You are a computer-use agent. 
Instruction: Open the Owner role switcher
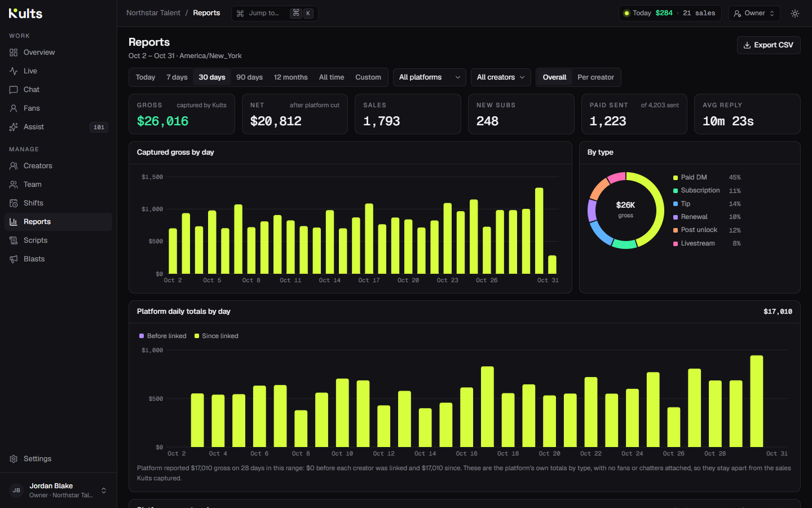coord(754,14)
